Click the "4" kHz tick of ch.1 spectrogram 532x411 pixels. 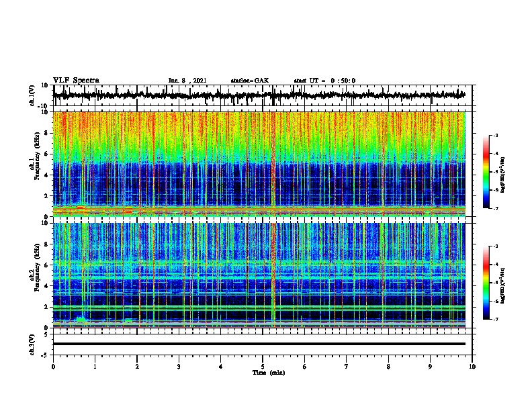[x=46, y=175]
